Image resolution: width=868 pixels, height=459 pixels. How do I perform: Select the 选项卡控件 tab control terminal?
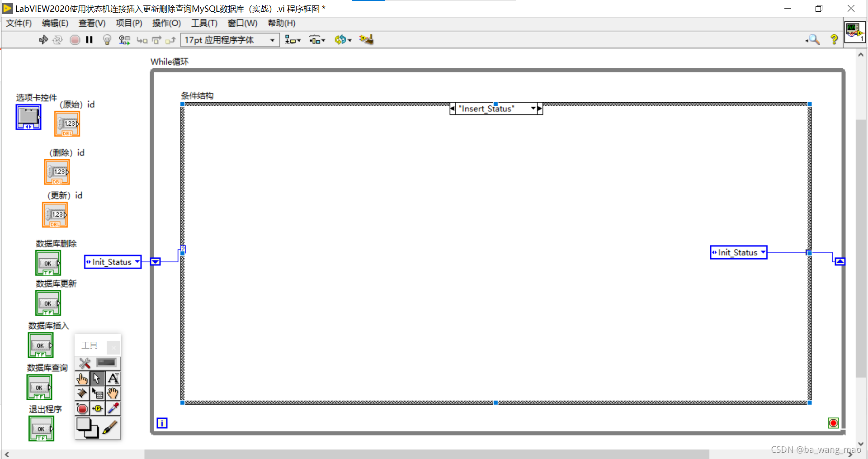tap(28, 117)
